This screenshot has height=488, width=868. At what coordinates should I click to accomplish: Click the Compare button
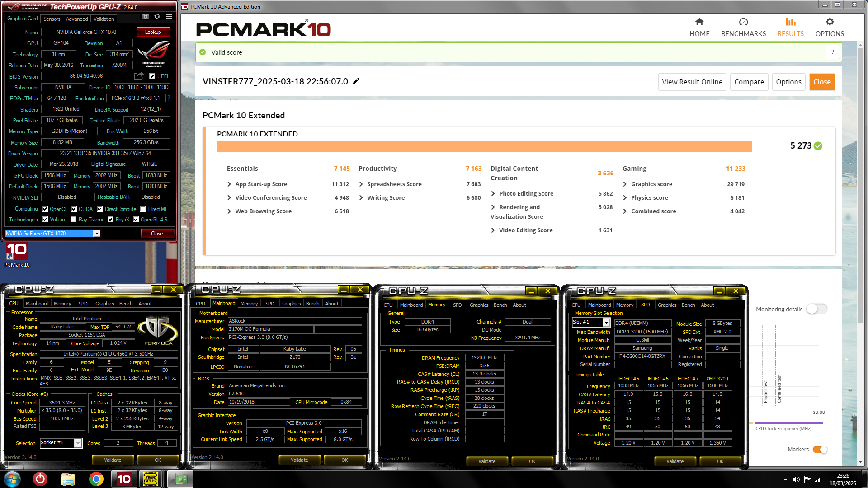(x=749, y=82)
